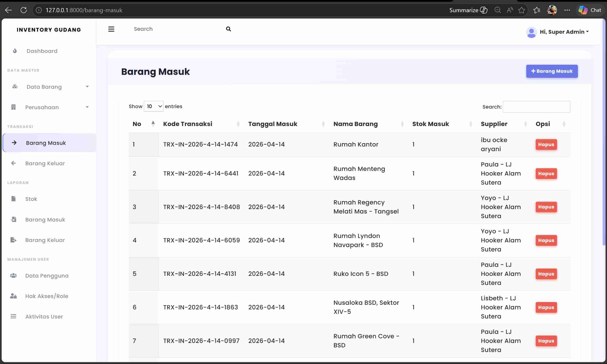The image size is (607, 364).
Task: Click Hapus for Nusaloka BSD row
Action: pyautogui.click(x=546, y=307)
